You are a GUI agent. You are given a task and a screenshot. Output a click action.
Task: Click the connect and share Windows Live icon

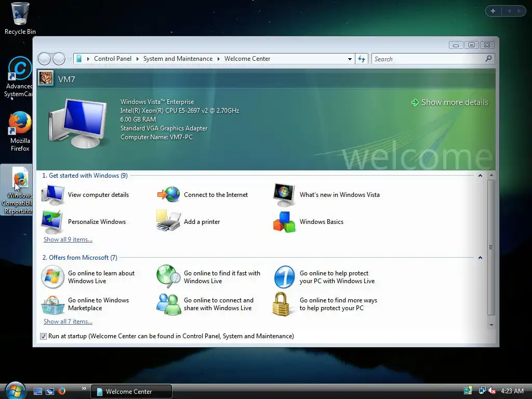click(x=169, y=304)
